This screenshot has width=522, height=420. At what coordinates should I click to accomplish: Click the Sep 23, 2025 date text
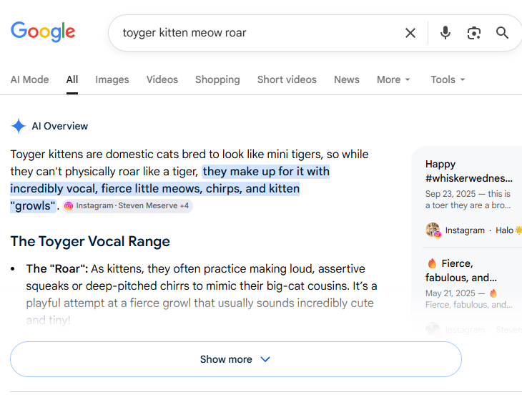pyautogui.click(x=450, y=194)
